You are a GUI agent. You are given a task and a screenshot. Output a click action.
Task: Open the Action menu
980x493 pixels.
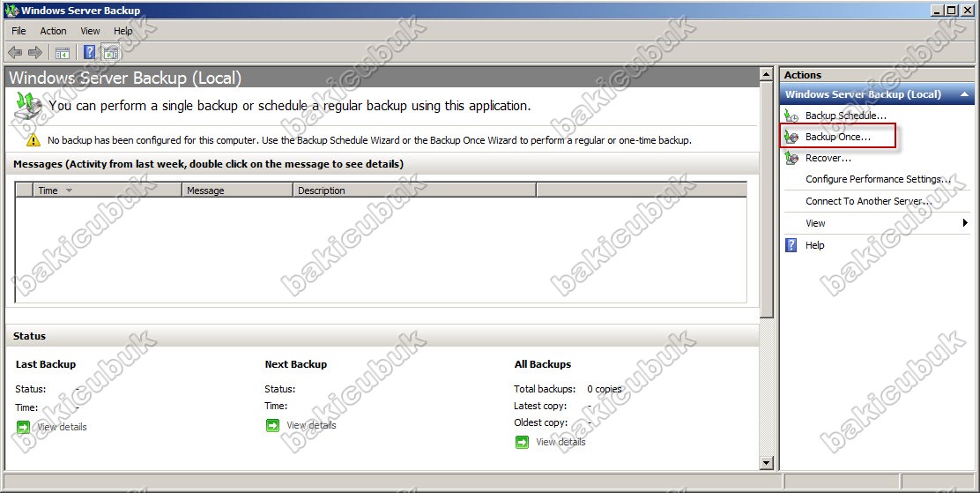pos(53,31)
